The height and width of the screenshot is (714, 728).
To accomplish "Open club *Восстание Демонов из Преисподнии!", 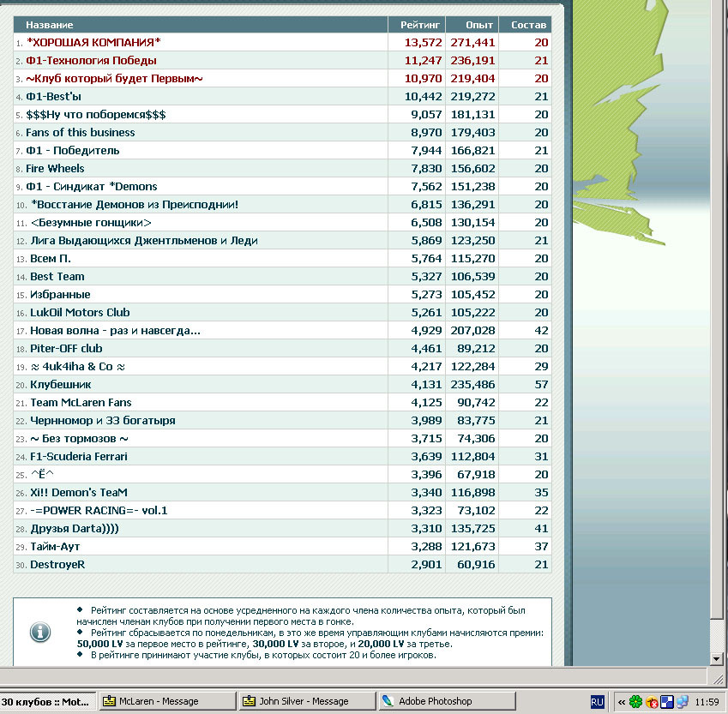I will (x=135, y=205).
